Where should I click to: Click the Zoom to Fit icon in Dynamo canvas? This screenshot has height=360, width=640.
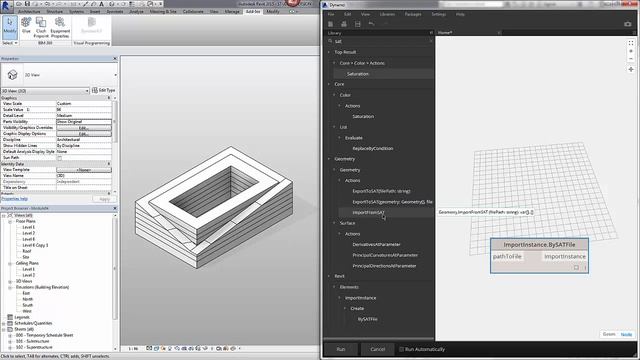coord(631,43)
